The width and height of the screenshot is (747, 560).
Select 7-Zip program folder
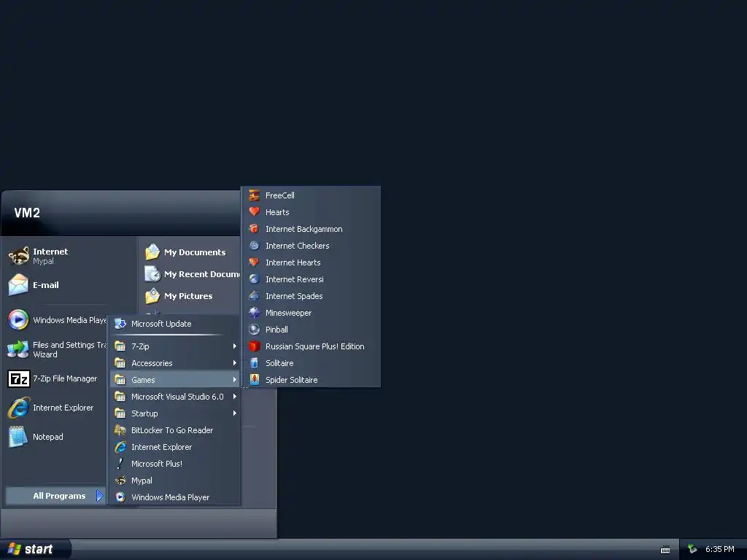coord(175,346)
